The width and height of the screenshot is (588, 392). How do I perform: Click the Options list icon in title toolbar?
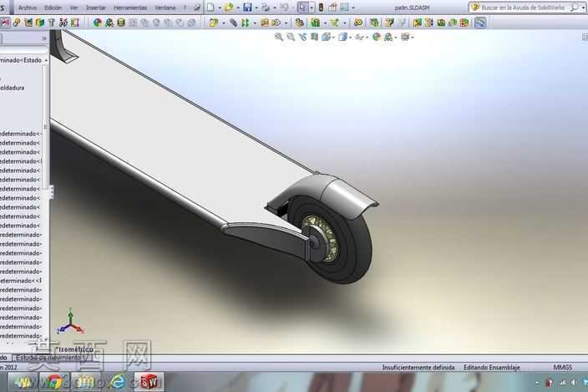[x=345, y=8]
